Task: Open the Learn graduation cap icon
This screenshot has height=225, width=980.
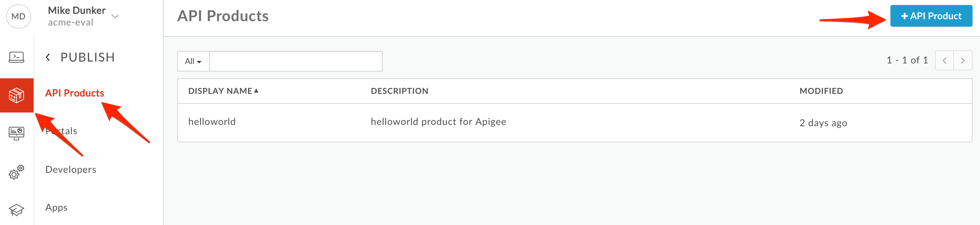Action: point(16,210)
